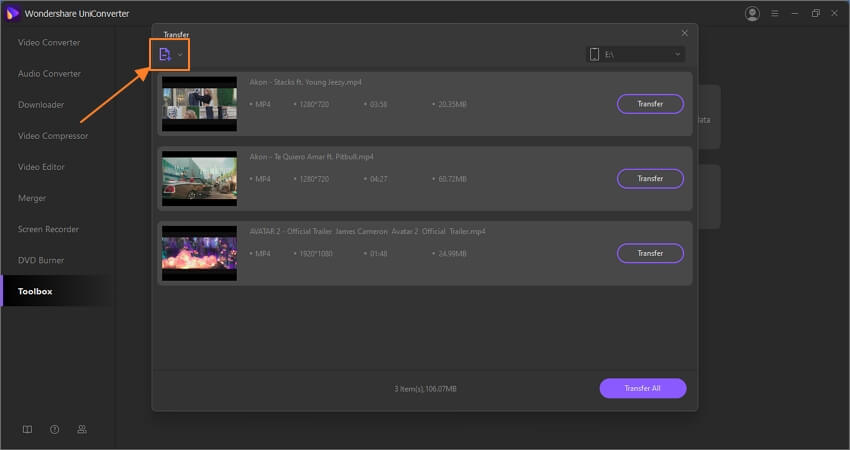Image resolution: width=850 pixels, height=450 pixels.
Task: Click the 1920*1080 resolution value
Action: 316,254
